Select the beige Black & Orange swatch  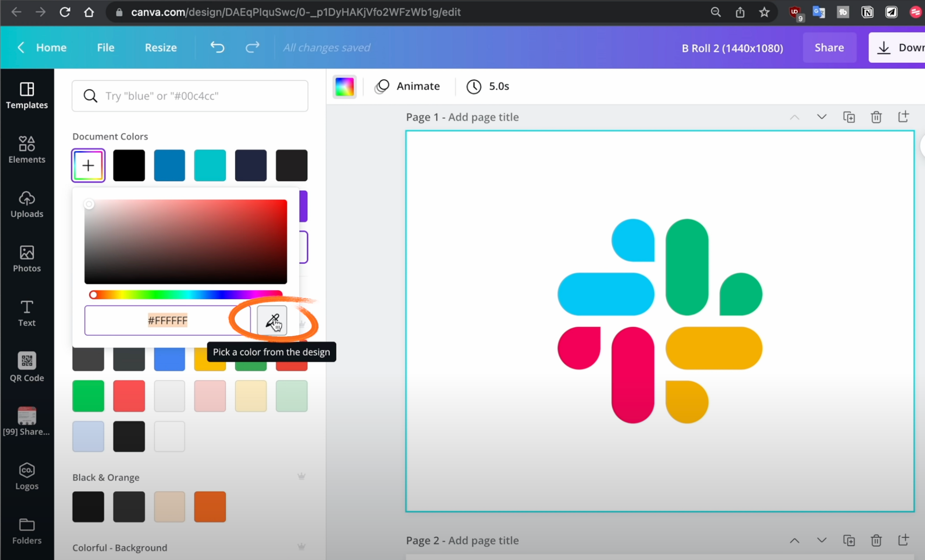click(x=169, y=507)
